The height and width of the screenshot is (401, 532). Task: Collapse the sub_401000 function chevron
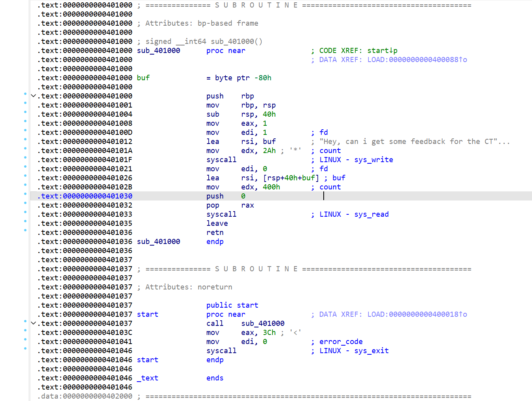[34, 96]
